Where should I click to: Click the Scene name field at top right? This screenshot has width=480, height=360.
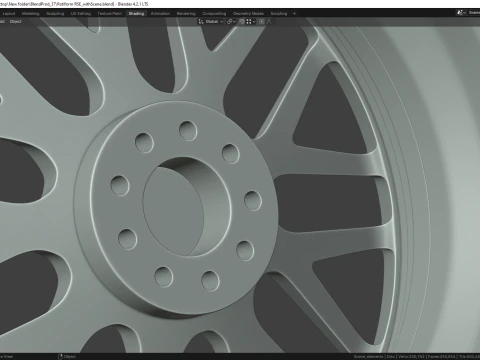click(474, 13)
